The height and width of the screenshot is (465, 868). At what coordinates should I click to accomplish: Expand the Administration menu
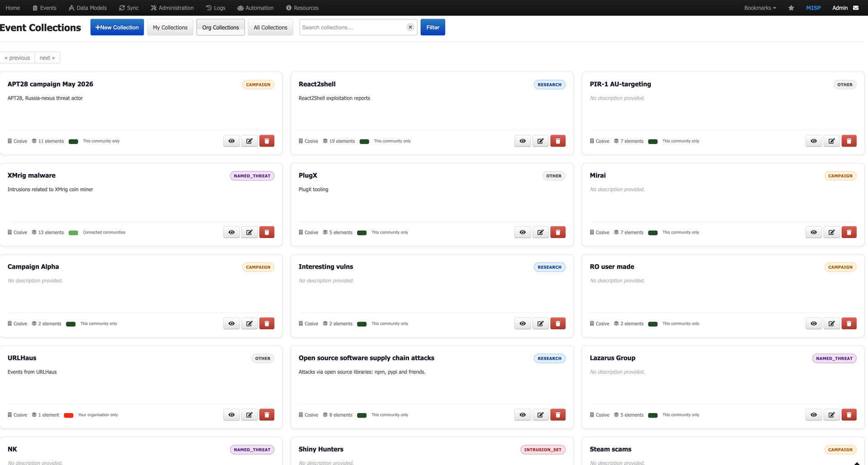click(x=172, y=8)
